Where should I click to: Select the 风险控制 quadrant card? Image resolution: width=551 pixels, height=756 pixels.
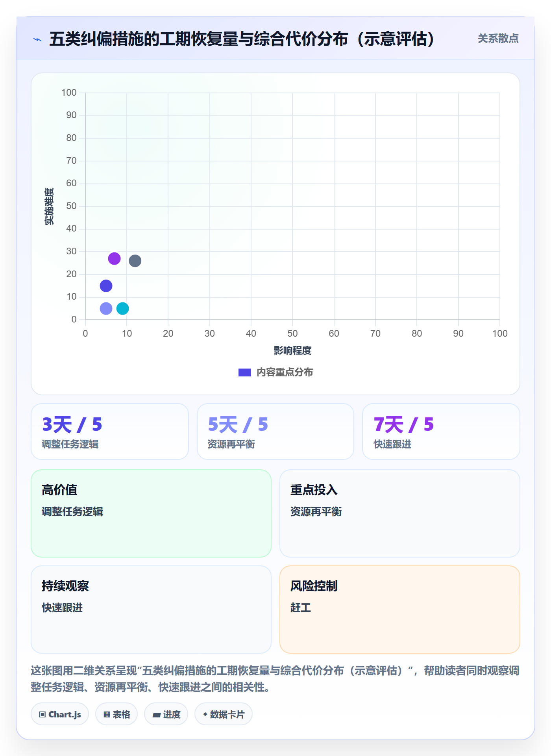click(400, 610)
